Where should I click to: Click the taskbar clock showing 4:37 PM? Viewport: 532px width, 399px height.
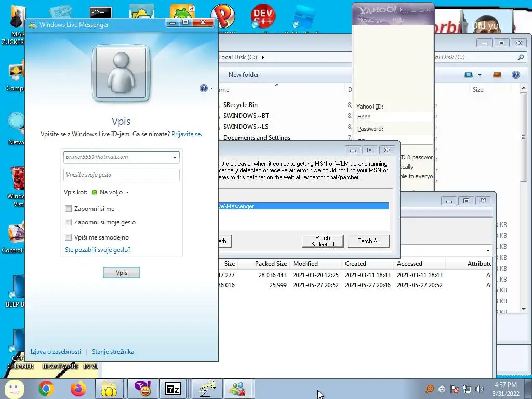[x=506, y=389]
